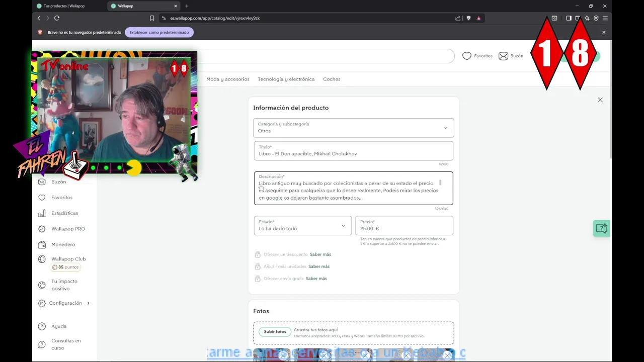The width and height of the screenshot is (644, 362).
Task: Click lock icon beside Ofrecer envío gratis
Action: pos(258,279)
